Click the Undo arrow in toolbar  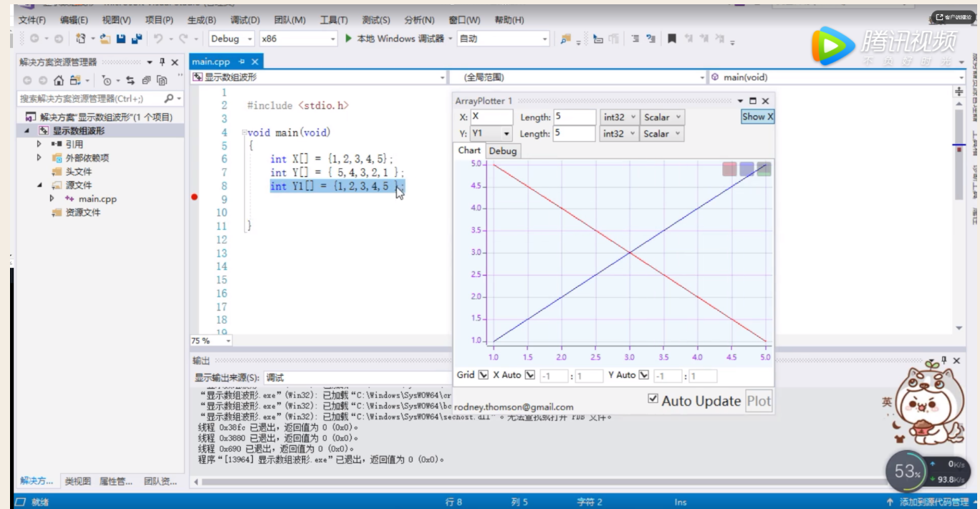[158, 39]
